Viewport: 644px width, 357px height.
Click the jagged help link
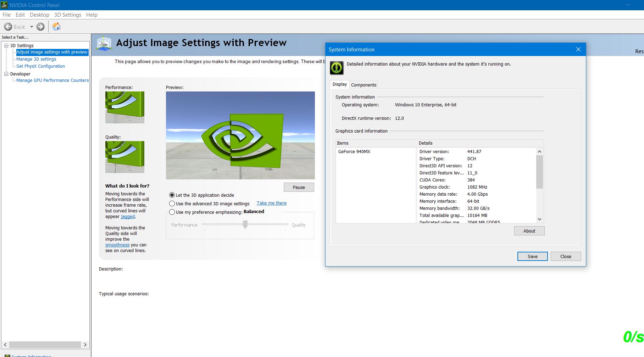click(x=128, y=217)
